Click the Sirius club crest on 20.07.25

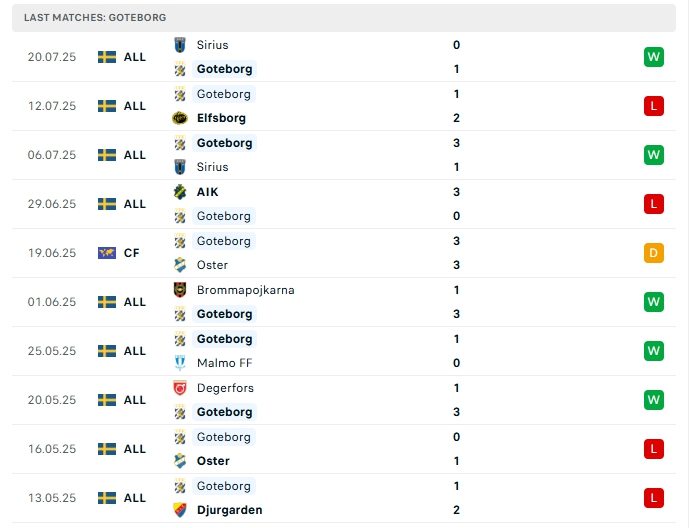[x=180, y=45]
